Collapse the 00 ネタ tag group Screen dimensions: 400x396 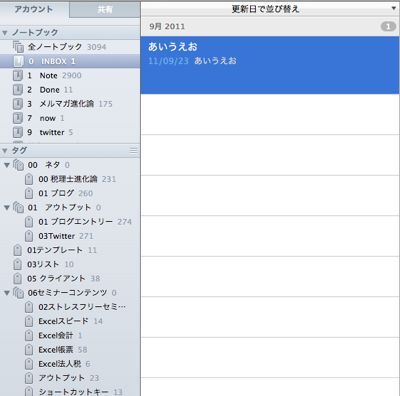[7, 165]
